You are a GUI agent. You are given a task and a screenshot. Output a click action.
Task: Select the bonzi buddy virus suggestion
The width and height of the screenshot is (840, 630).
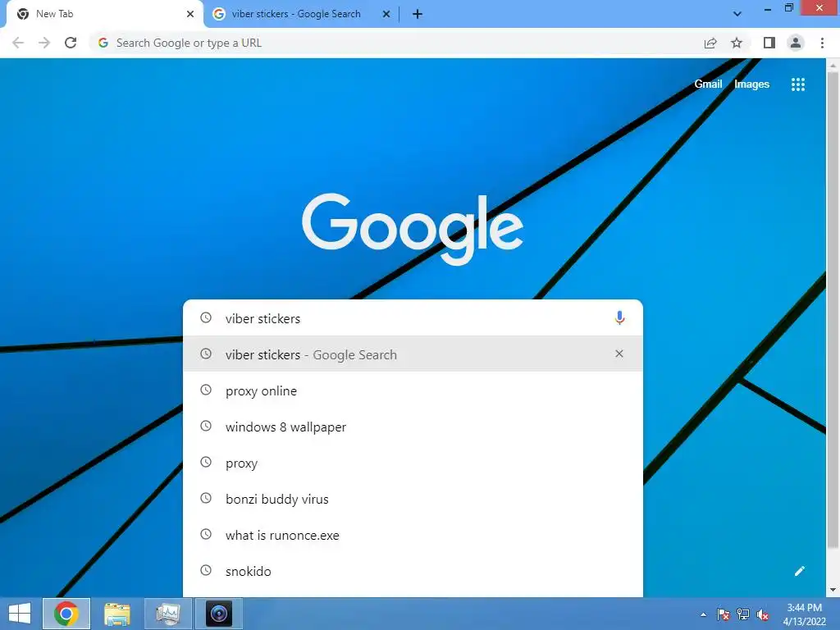[413, 499]
